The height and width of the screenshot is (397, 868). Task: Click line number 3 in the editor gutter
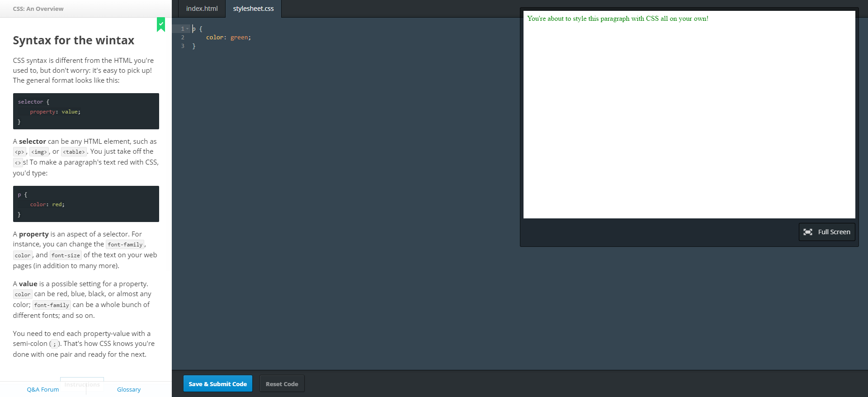pyautogui.click(x=183, y=46)
